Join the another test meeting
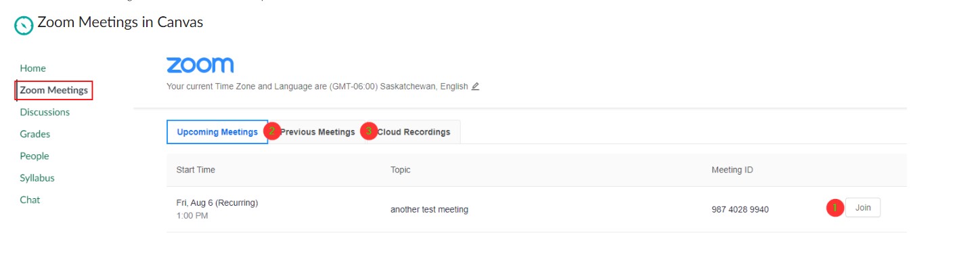The height and width of the screenshot is (266, 980). pos(863,208)
